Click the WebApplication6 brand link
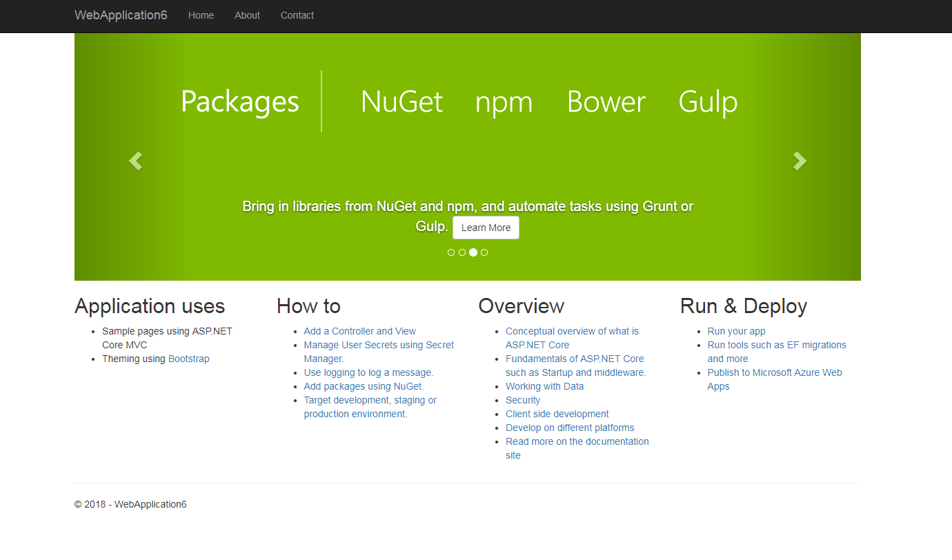Image resolution: width=952 pixels, height=560 pixels. tap(121, 15)
